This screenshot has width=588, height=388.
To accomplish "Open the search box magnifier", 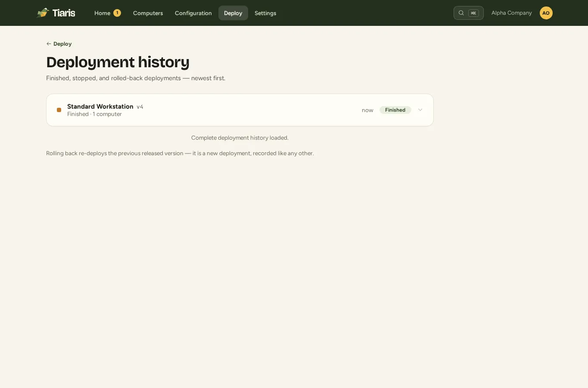I will coord(461,13).
